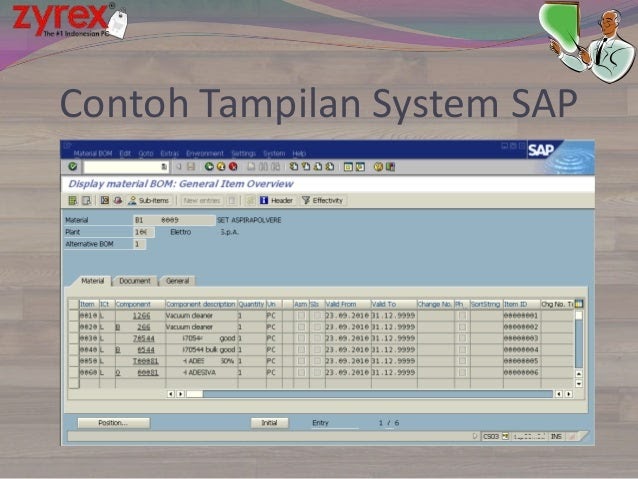Toggle Ph checkbox for item 0010
This screenshot has height=479, width=638.
(462, 315)
